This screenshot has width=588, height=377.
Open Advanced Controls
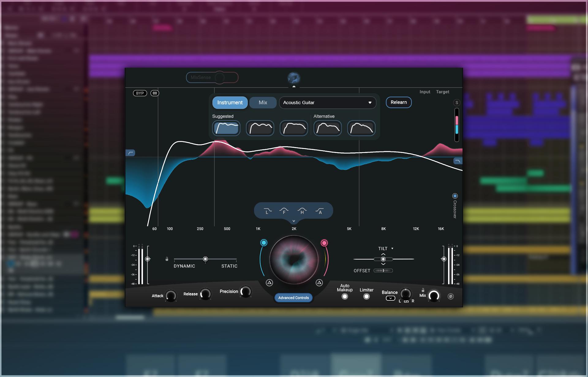(x=293, y=298)
